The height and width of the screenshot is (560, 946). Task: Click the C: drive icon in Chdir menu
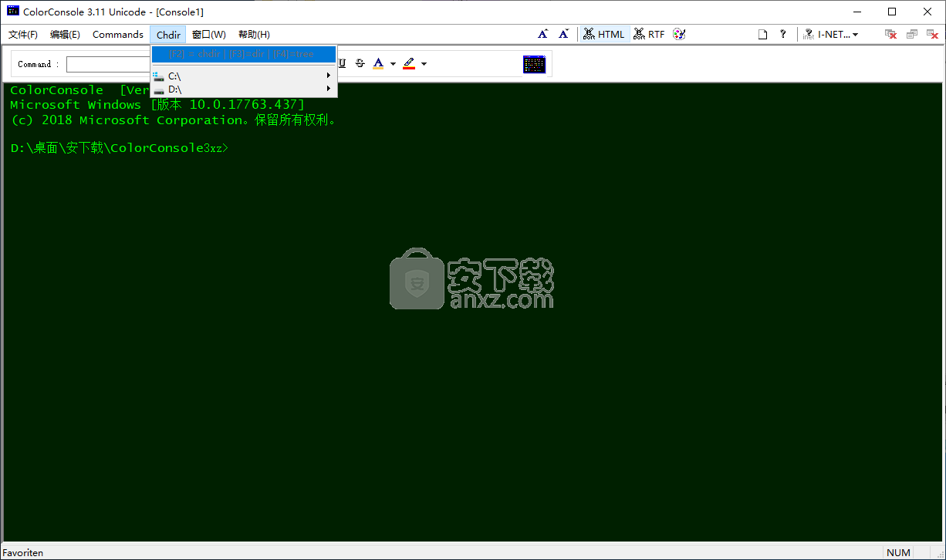click(x=159, y=76)
